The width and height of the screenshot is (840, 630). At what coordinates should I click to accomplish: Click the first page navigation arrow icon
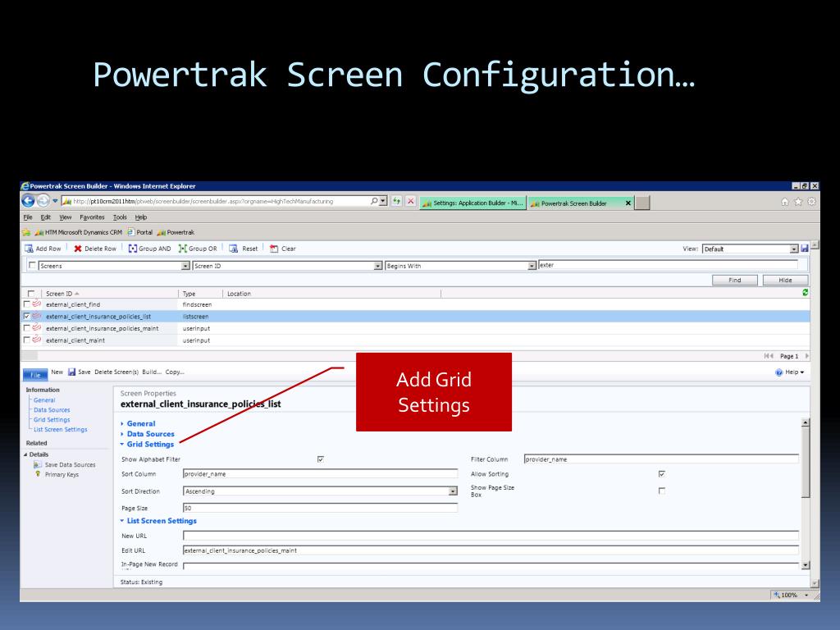[769, 356]
